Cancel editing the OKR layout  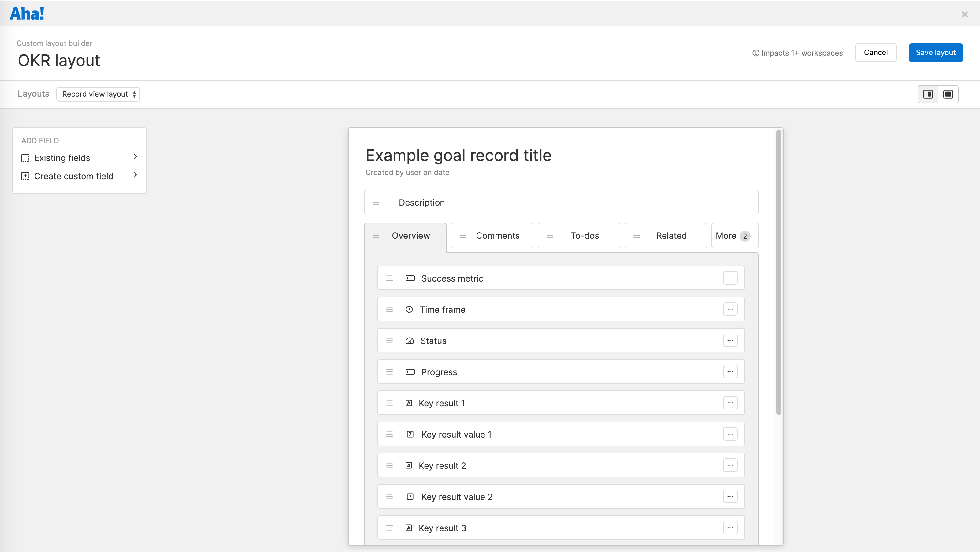[x=876, y=53]
